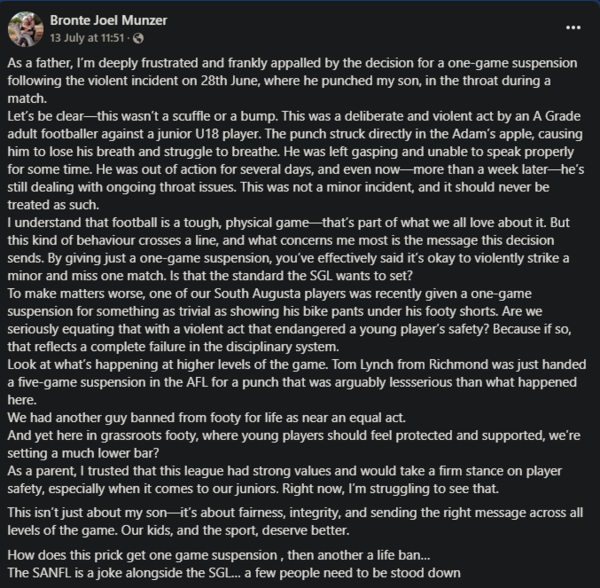Open Bronte Joel Munzer's profile picture
This screenshot has width=600, height=588.
26,29
